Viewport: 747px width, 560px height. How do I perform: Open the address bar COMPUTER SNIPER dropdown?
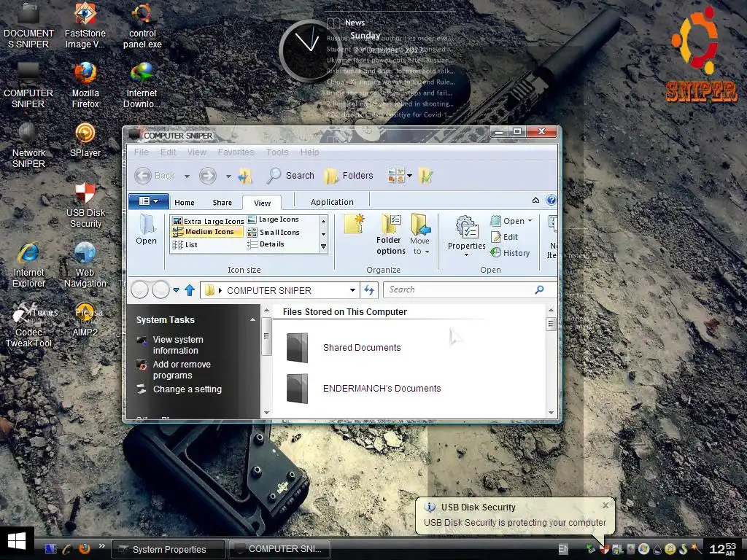click(x=352, y=290)
